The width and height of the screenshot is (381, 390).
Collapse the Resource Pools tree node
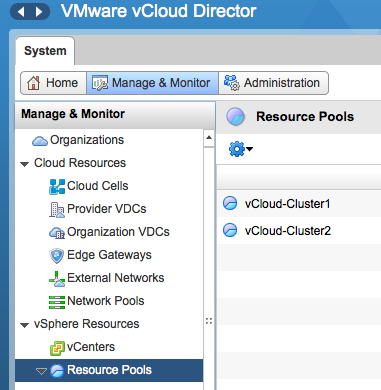[x=41, y=371]
